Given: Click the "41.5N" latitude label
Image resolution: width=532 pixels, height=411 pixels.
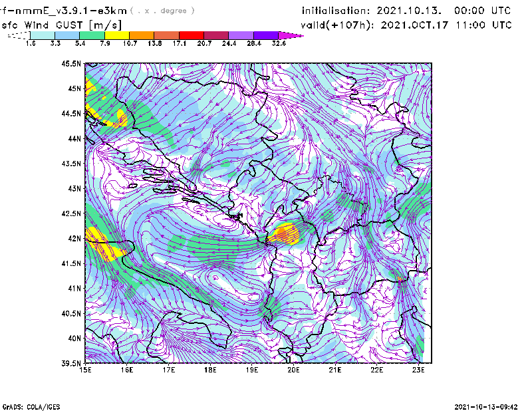Looking at the screenshot, I should 72,263.
